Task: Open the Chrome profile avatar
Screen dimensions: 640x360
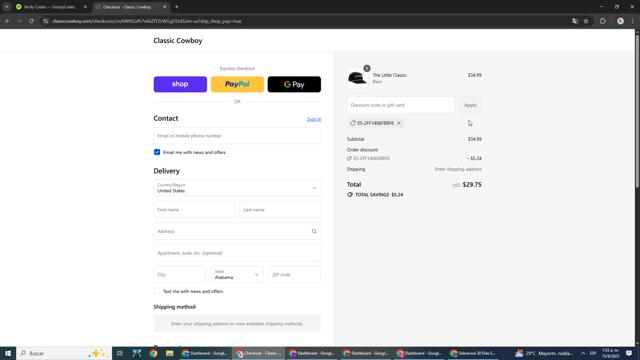Action: click(620, 21)
